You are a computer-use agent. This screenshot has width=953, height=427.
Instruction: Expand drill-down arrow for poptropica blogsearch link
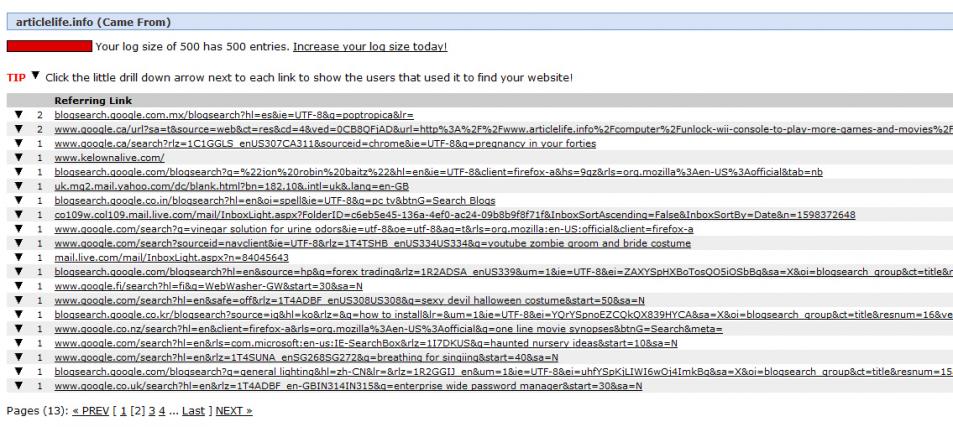click(18, 114)
